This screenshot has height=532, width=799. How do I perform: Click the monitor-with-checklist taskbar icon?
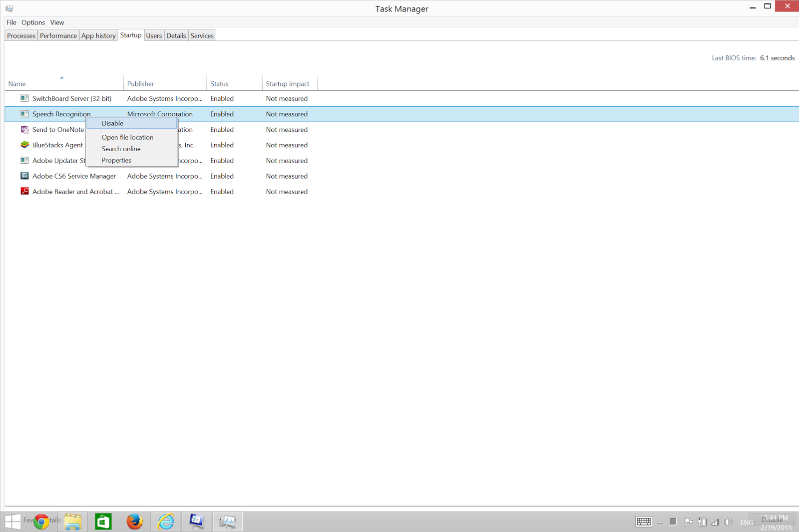click(x=197, y=522)
